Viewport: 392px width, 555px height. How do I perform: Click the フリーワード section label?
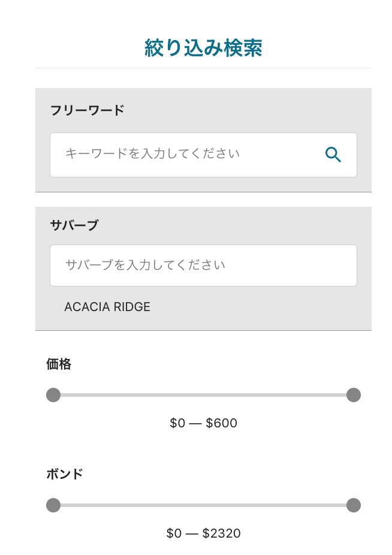coord(87,110)
